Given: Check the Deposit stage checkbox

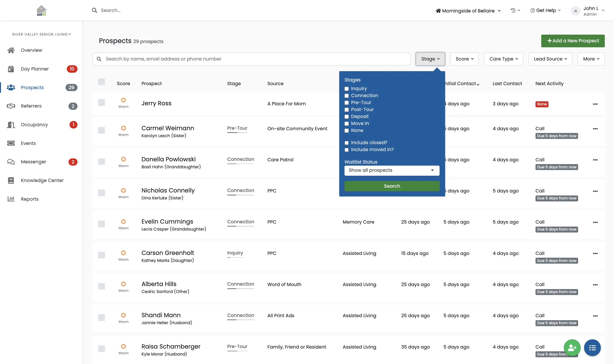Looking at the screenshot, I should 346,117.
